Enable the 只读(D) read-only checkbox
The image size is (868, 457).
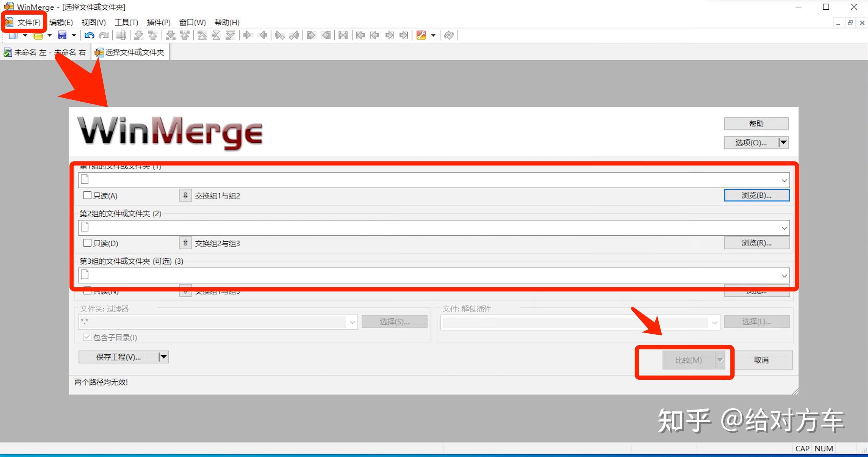(x=87, y=243)
